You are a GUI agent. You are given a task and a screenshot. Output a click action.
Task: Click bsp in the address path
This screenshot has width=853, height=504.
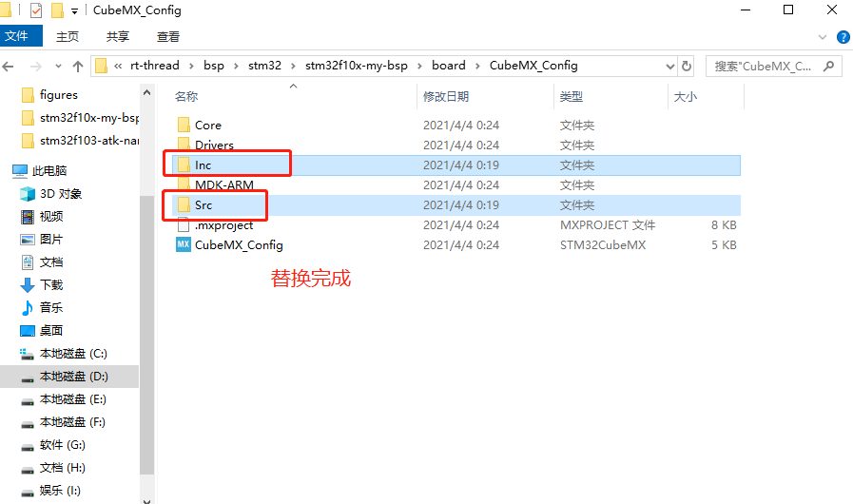coord(214,66)
